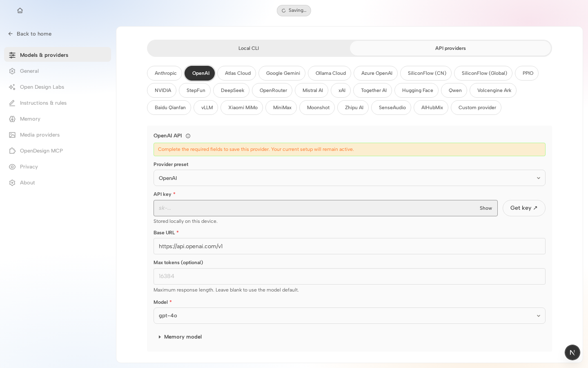Switch to the Local CLI tab
This screenshot has height=368, width=588.
[249, 48]
